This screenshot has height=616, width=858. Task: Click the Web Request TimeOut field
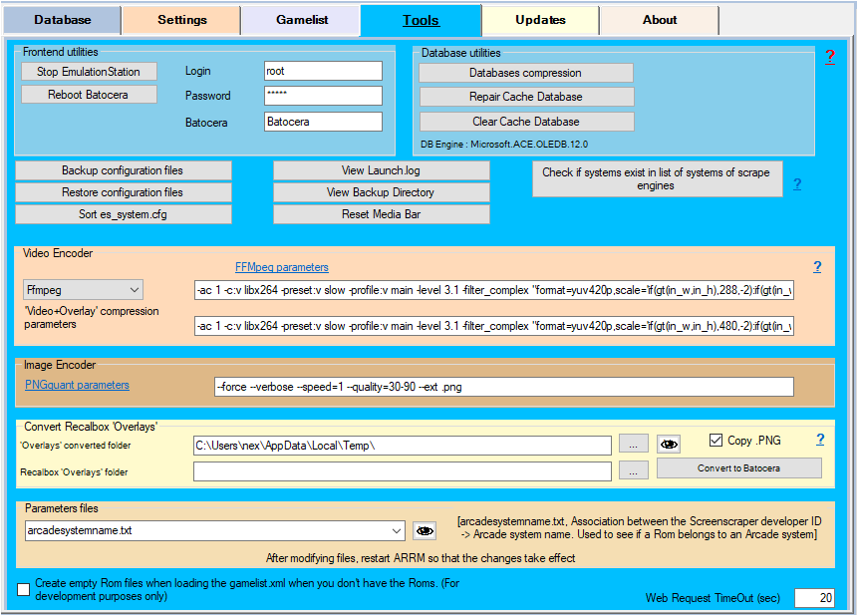click(x=814, y=597)
